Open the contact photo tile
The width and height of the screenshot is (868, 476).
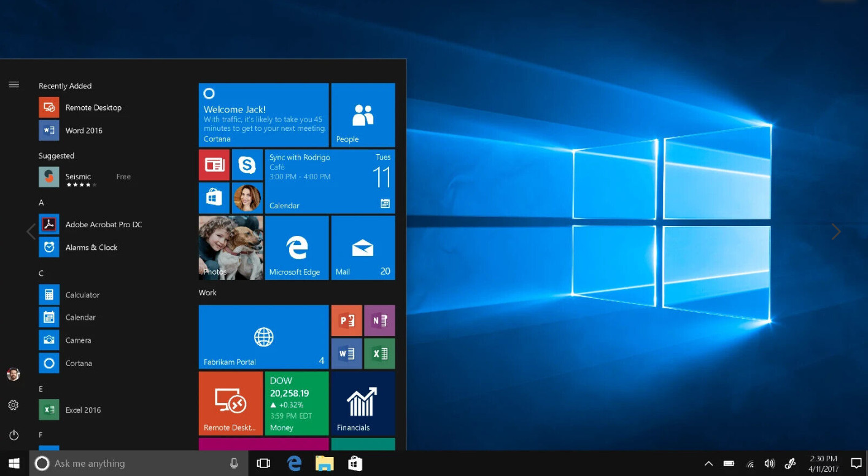point(247,198)
